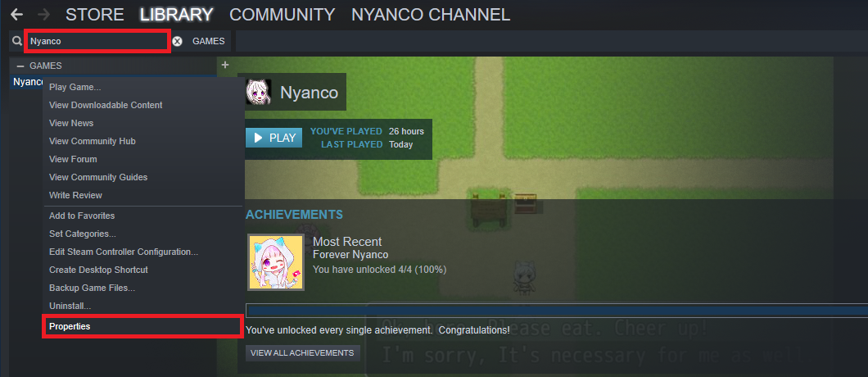The image size is (868, 377).
Task: Switch to the COMMUNITY tab
Action: click(283, 15)
